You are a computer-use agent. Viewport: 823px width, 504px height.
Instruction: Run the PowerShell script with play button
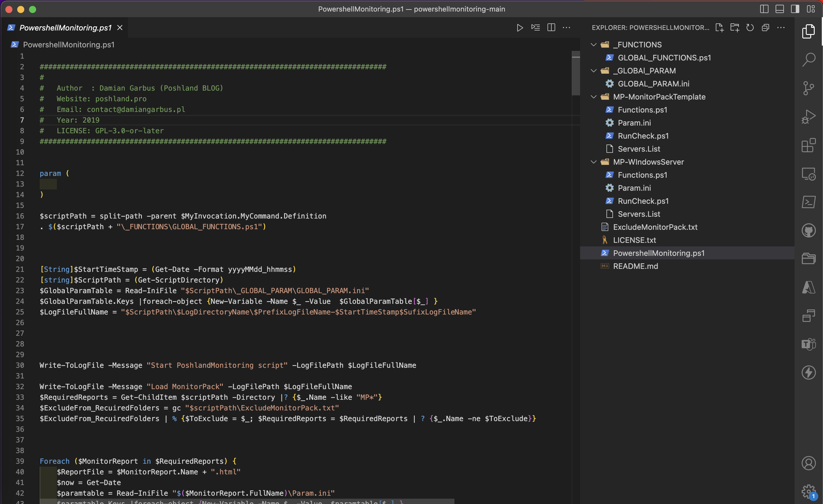(x=520, y=28)
